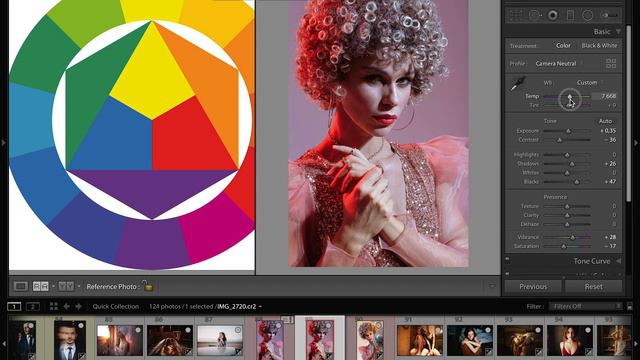This screenshot has width=640, height=360.
Task: Open the filmstrip source dropdown after IMG_2720.cr2
Action: click(260, 307)
